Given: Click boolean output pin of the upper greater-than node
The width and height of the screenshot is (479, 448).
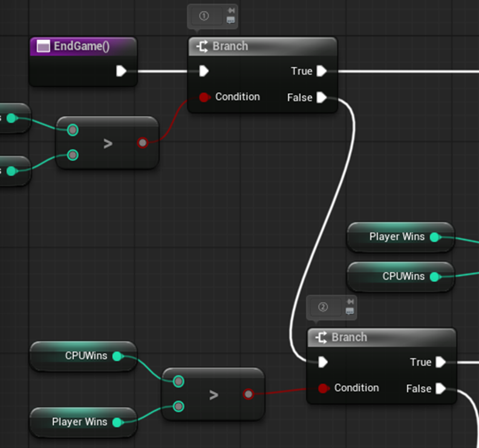Looking at the screenshot, I should click(142, 143).
